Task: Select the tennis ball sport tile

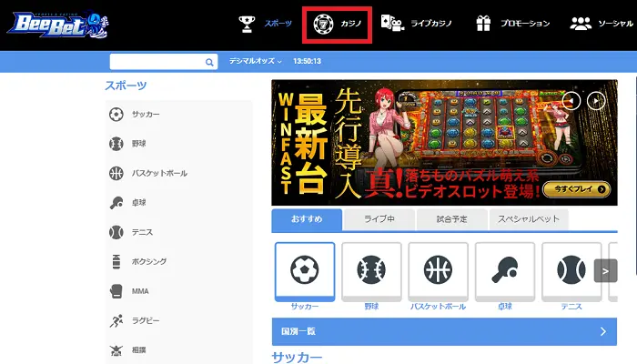Action: click(571, 271)
